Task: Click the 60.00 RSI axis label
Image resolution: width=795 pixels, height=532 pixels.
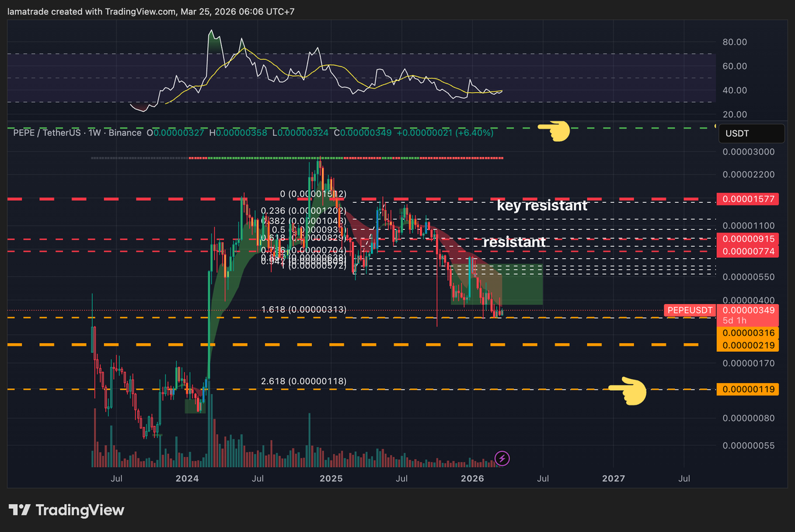Action: click(x=735, y=66)
